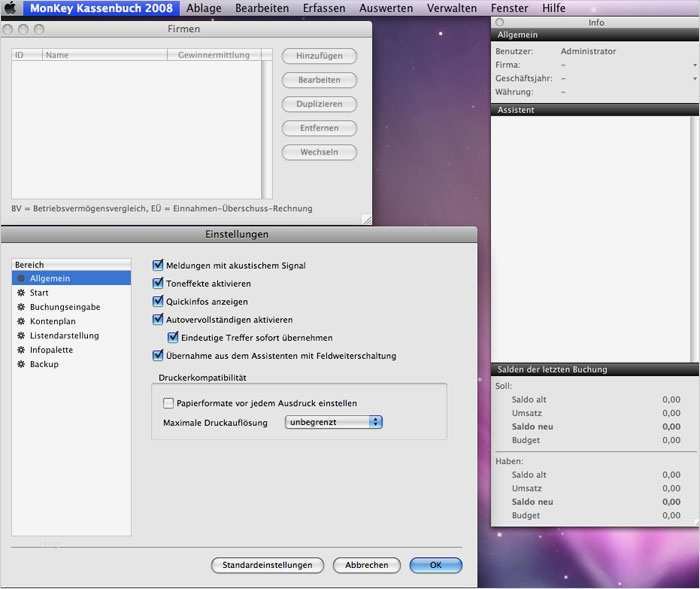This screenshot has width=700, height=589.
Task: Open the Auswerten menu
Action: pos(386,8)
